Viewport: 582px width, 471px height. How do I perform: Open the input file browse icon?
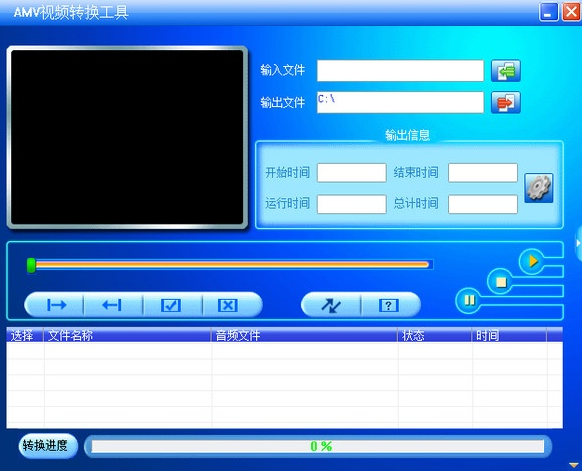tap(506, 71)
